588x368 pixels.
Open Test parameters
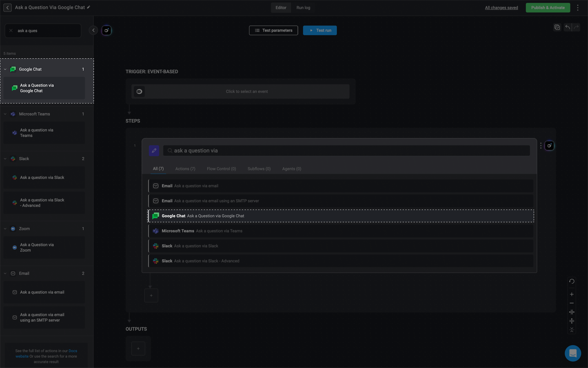(274, 30)
